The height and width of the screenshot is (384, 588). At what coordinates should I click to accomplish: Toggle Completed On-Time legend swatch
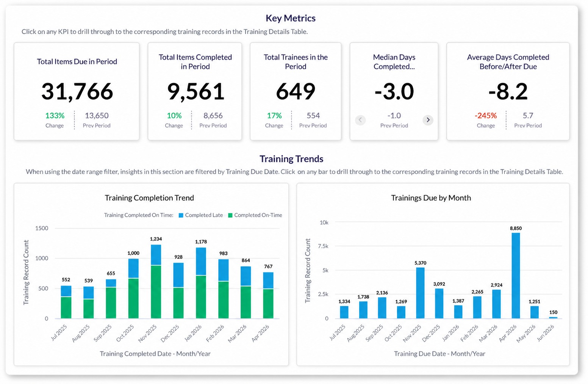pos(230,215)
